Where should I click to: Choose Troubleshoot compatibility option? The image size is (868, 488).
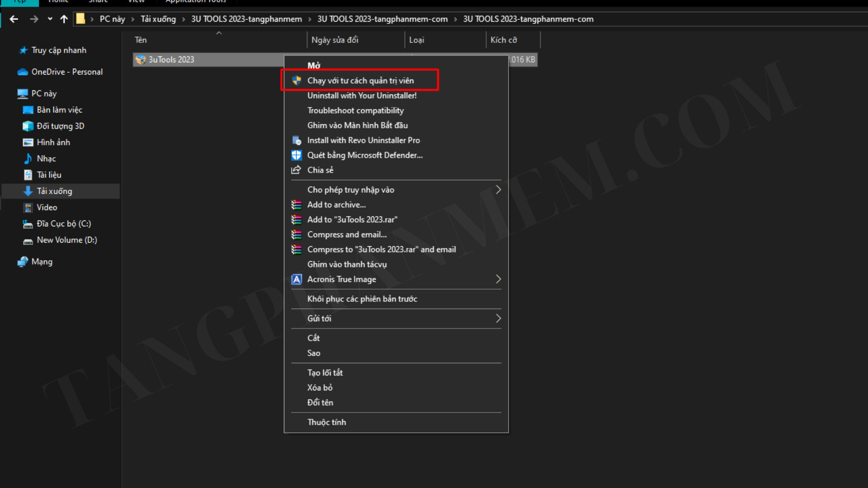pyautogui.click(x=355, y=111)
